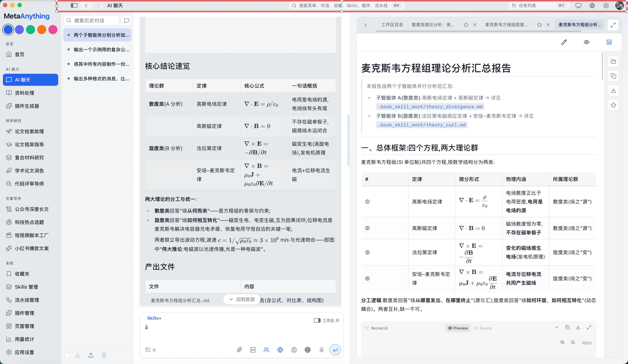
Task: Expand the workspace panel to fullscreen
Action: pos(613,25)
